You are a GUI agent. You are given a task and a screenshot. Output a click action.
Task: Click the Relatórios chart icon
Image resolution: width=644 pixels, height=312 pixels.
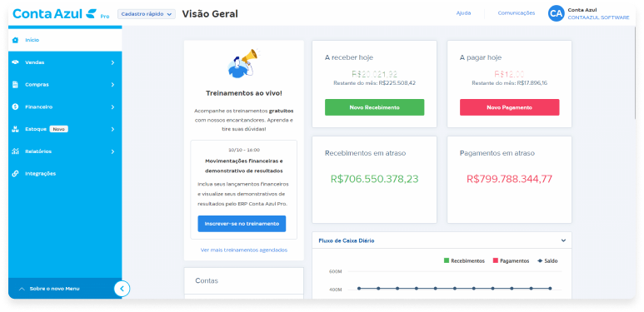point(16,151)
